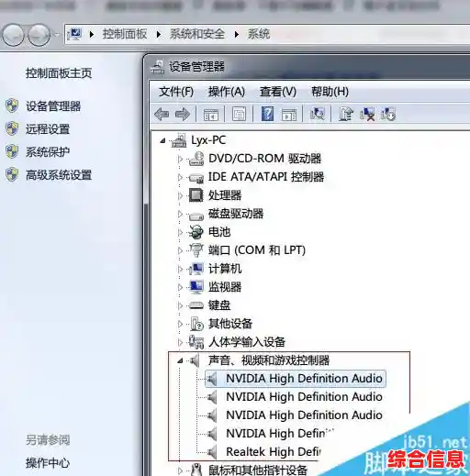Screen dimensions: 470x476
Task: Update driver software toolbar icon
Action: [346, 114]
